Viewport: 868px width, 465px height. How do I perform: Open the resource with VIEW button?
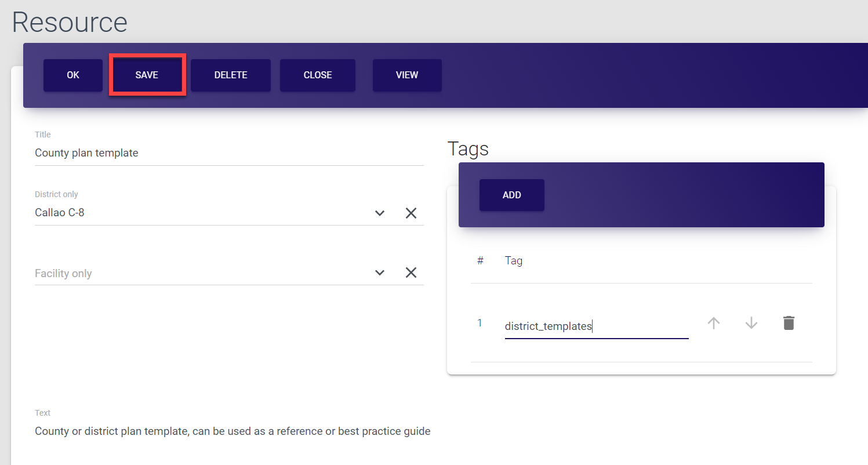point(407,75)
